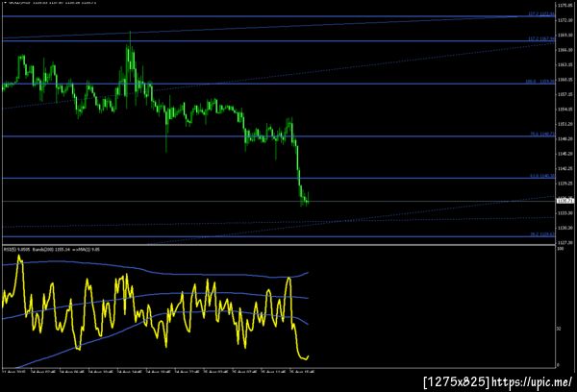This screenshot has height=392, width=577.
Task: Select the 127.2 Fibonacci level label
Action: click(x=540, y=14)
